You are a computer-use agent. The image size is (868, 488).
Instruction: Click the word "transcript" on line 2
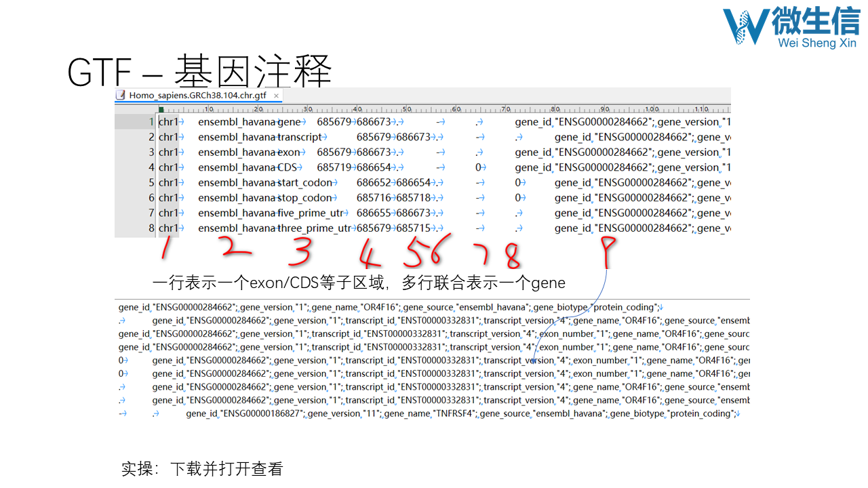point(300,137)
